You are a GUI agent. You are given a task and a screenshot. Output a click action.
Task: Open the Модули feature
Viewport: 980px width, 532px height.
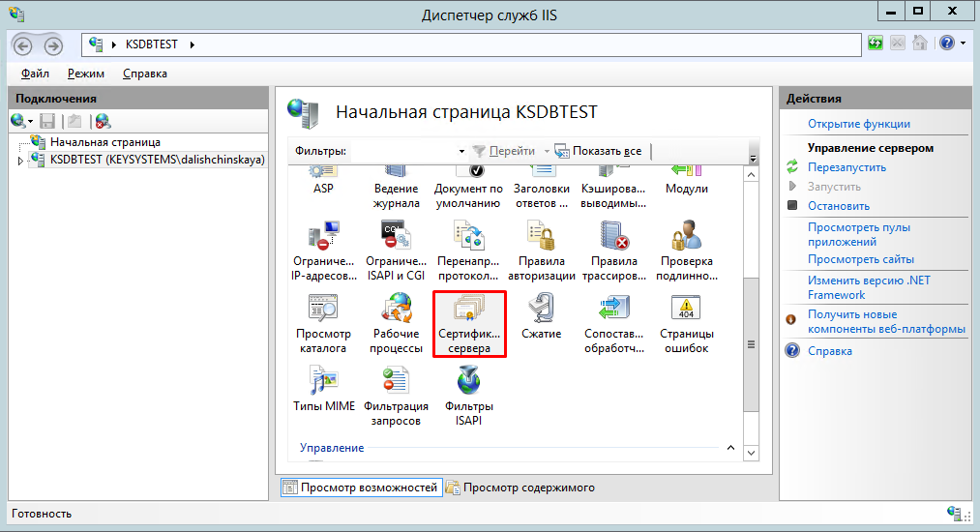(686, 181)
